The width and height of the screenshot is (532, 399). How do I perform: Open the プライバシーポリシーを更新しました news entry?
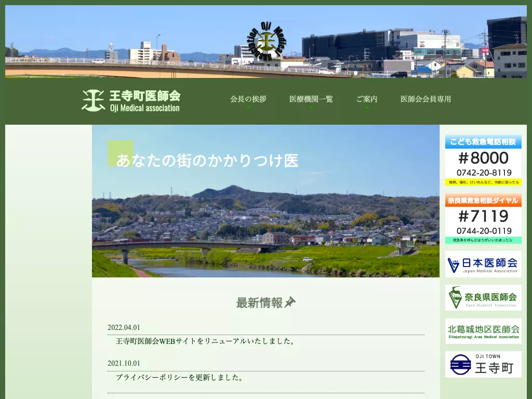(x=180, y=377)
